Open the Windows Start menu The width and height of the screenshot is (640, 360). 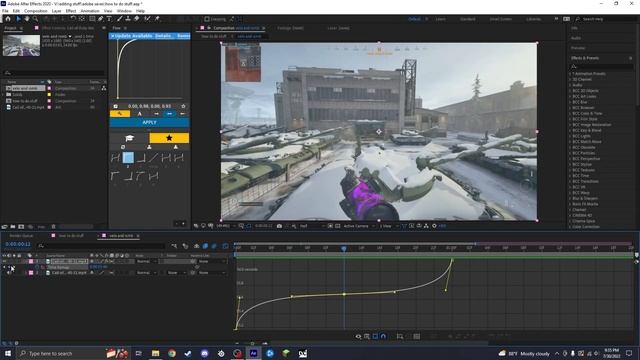point(8,353)
